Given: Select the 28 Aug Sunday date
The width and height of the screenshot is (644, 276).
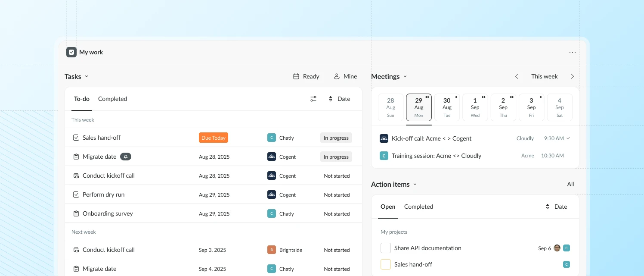Looking at the screenshot, I should (390, 107).
